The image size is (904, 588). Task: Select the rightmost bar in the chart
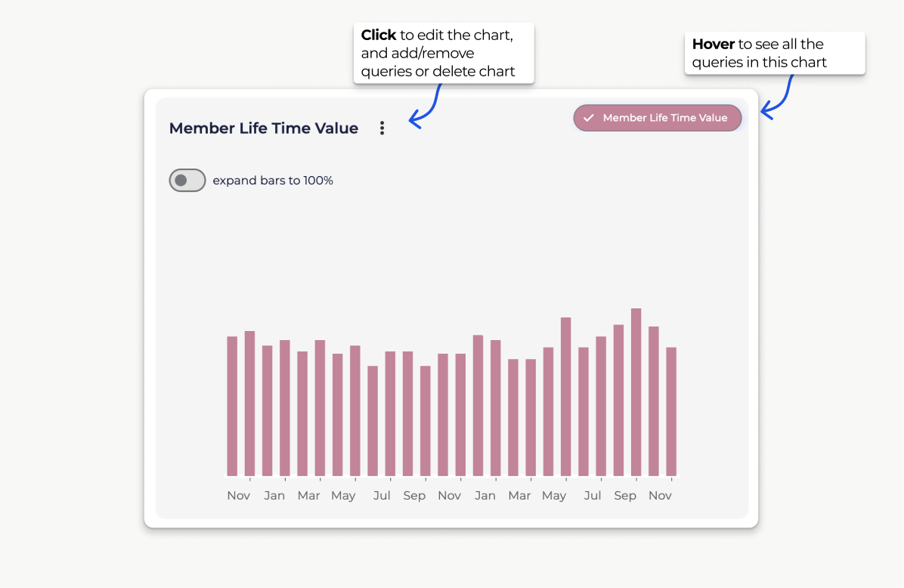click(671, 411)
